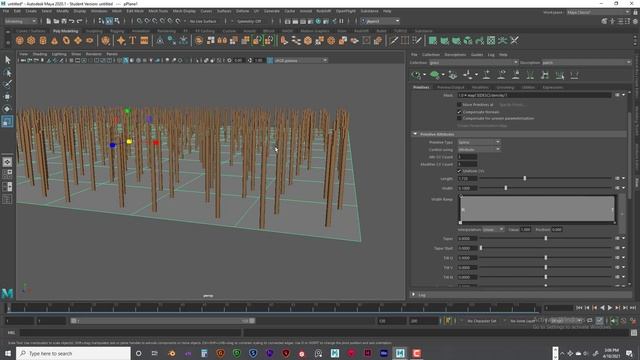
Task: Click the Multi-Cut knife icon on shelf
Action: pyautogui.click(x=394, y=40)
